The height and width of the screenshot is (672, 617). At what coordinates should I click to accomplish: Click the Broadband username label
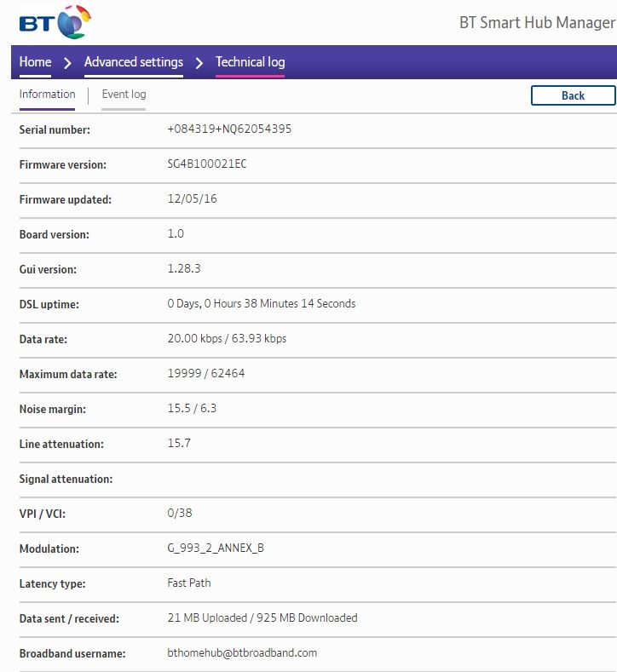tap(72, 653)
